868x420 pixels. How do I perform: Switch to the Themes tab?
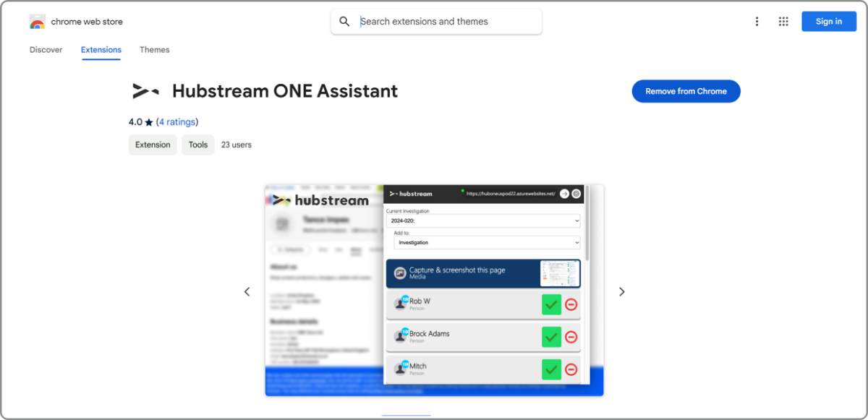tap(154, 49)
